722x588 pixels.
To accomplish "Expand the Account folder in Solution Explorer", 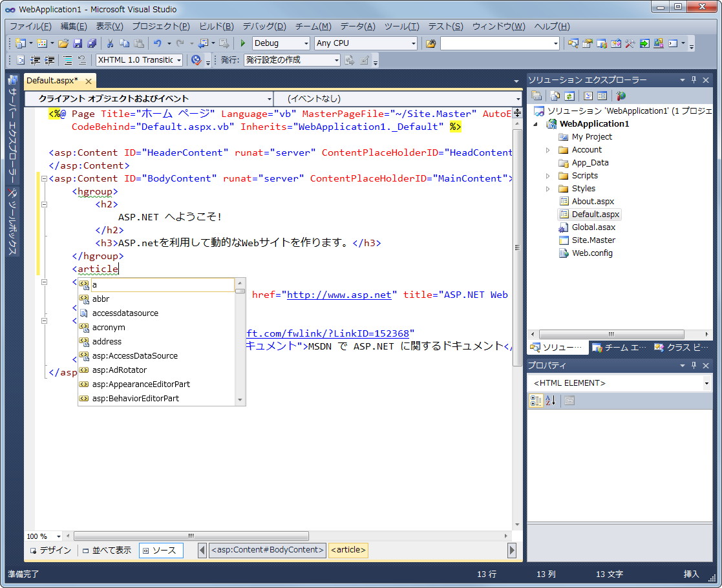I will 547,149.
